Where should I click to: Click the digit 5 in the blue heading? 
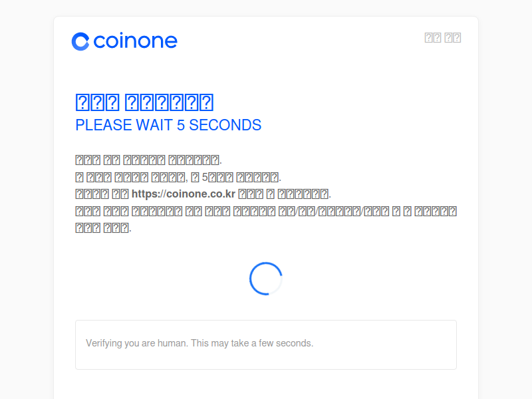(x=181, y=125)
